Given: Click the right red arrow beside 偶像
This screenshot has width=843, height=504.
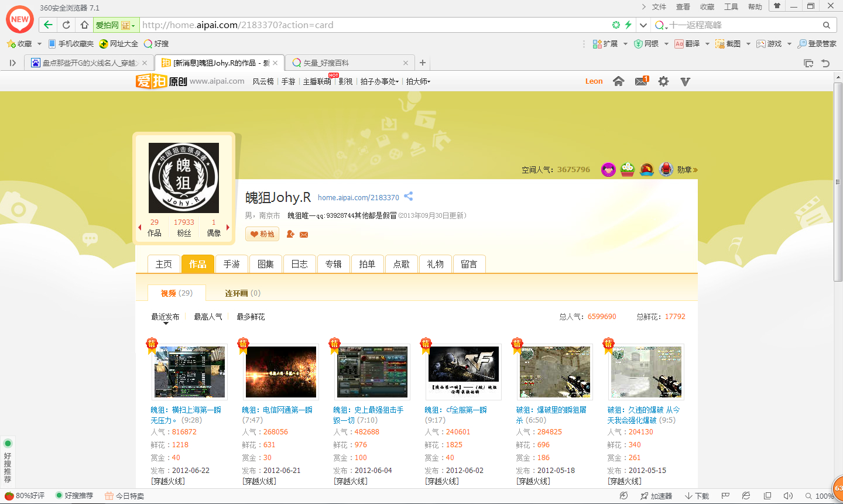Looking at the screenshot, I should pos(228,227).
